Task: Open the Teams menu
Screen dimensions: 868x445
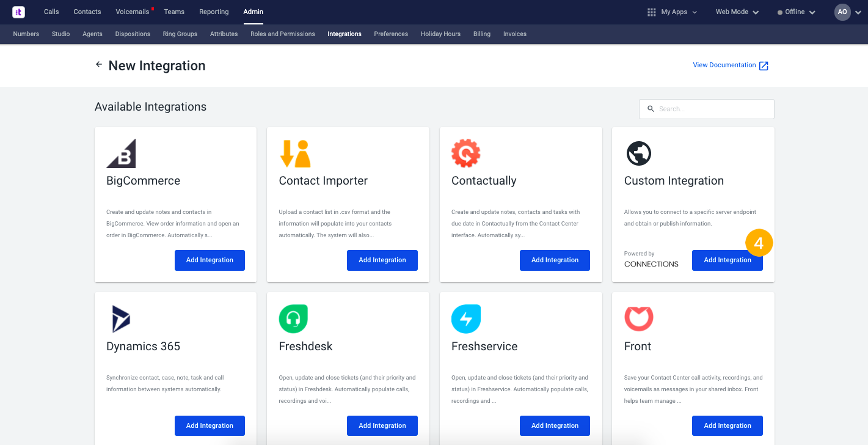Action: (174, 12)
